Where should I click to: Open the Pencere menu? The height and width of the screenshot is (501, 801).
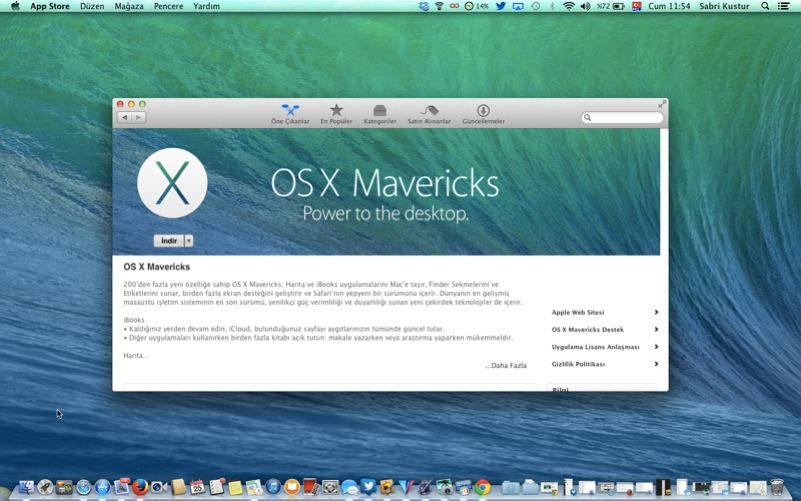point(168,6)
